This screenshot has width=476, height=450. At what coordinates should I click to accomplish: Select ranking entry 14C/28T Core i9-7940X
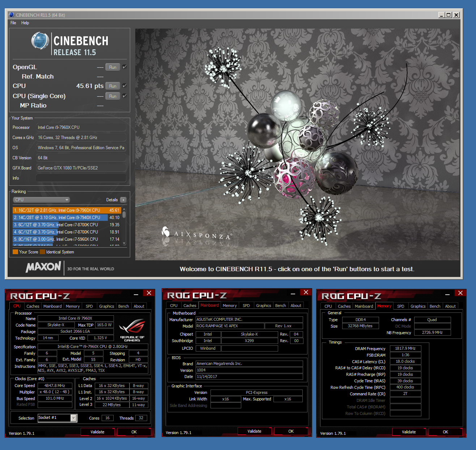67,218
